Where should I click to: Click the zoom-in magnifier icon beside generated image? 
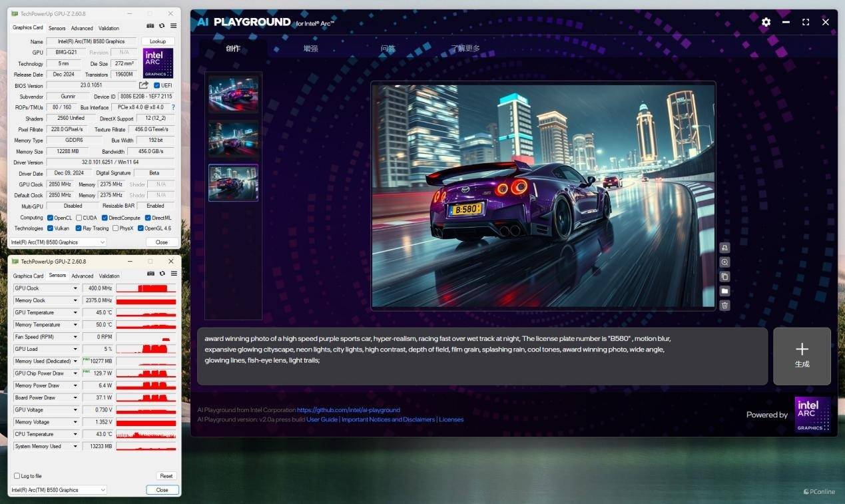point(724,262)
